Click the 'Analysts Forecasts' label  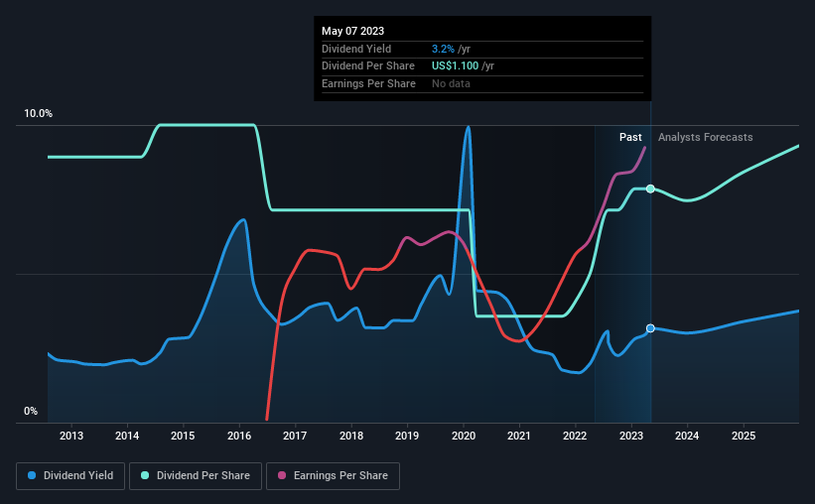706,137
